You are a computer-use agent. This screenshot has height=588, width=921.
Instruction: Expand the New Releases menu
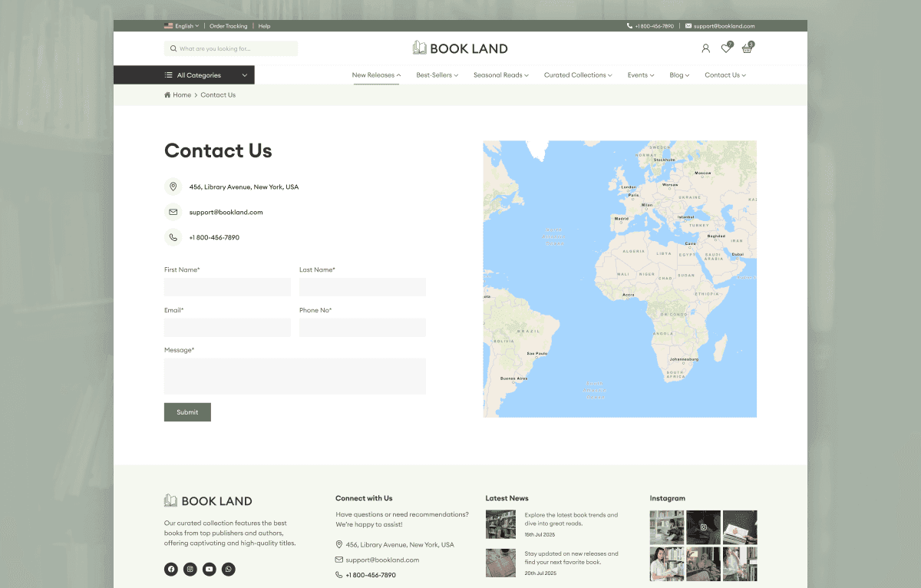pyautogui.click(x=376, y=75)
